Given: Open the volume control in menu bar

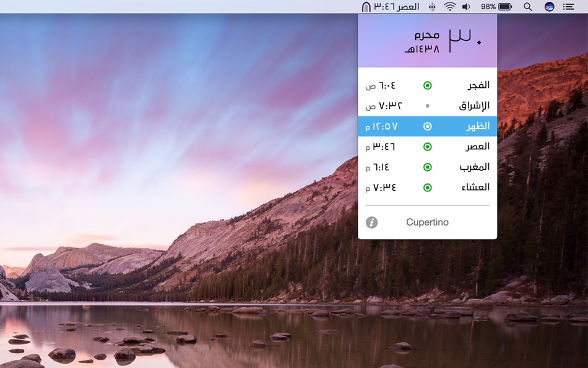Looking at the screenshot, I should pos(466,7).
